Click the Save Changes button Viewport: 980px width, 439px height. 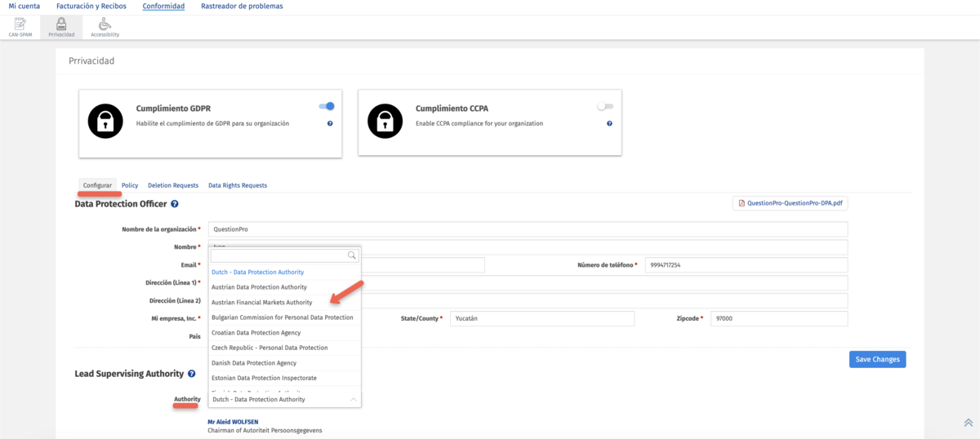tap(877, 359)
